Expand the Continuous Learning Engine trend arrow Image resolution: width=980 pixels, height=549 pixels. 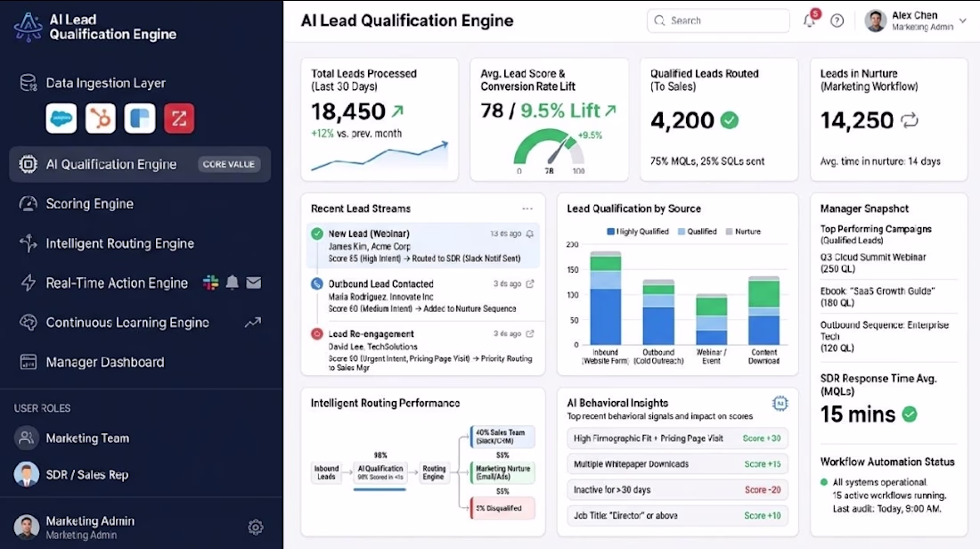pos(252,323)
